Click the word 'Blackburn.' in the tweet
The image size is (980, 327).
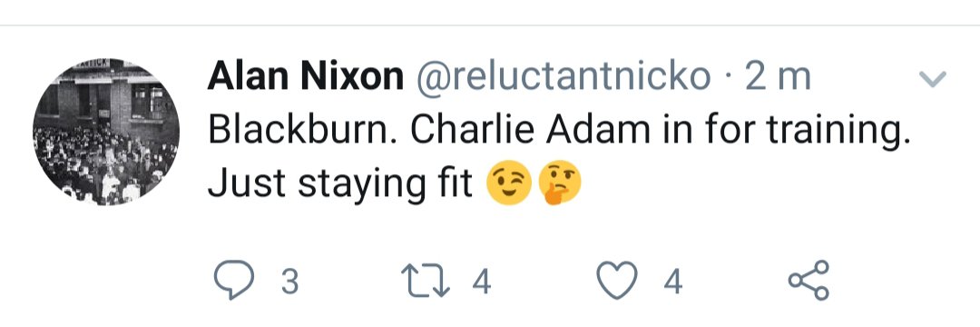[x=304, y=129]
